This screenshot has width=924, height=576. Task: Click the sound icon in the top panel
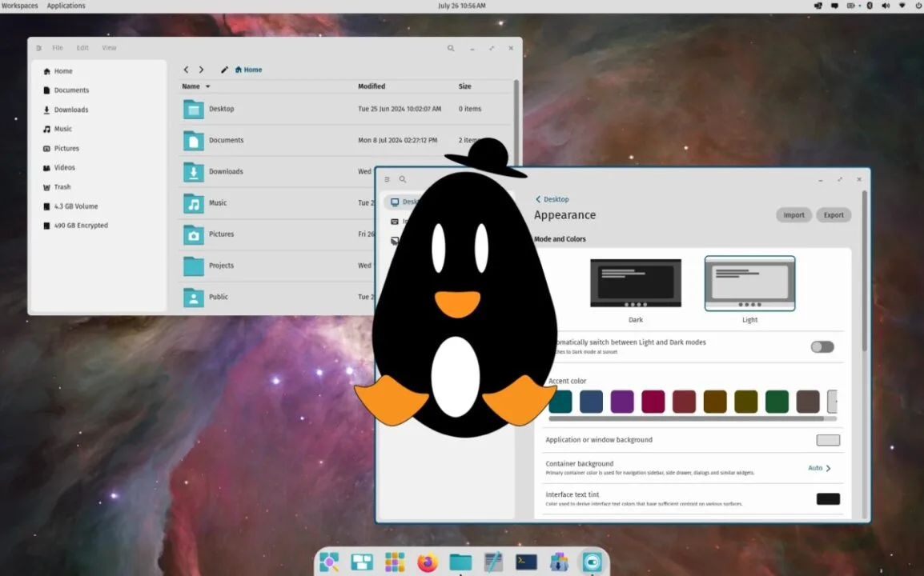pos(886,6)
